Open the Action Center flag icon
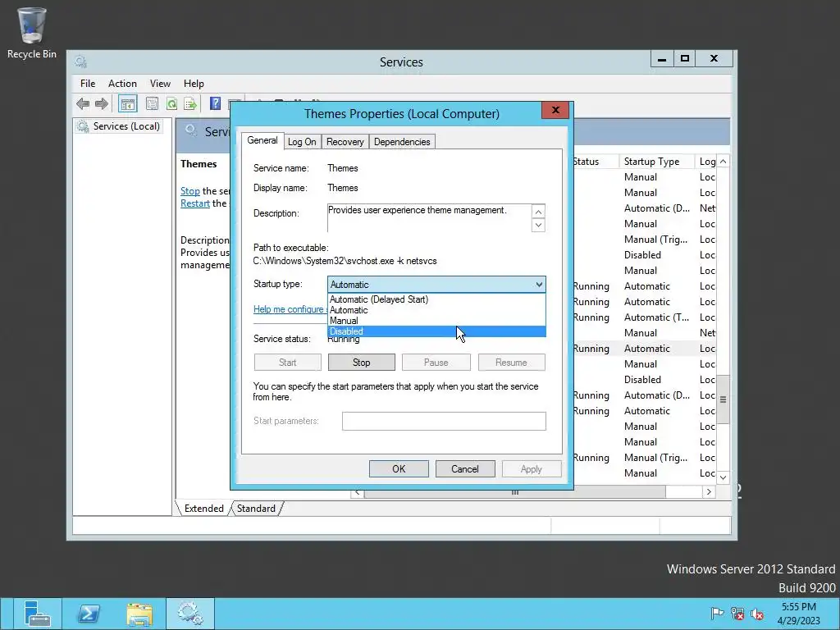 click(x=716, y=614)
